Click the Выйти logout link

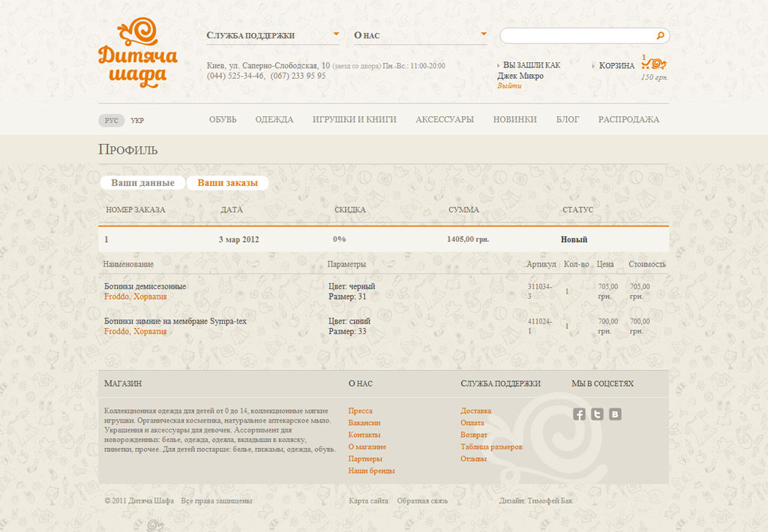(509, 85)
